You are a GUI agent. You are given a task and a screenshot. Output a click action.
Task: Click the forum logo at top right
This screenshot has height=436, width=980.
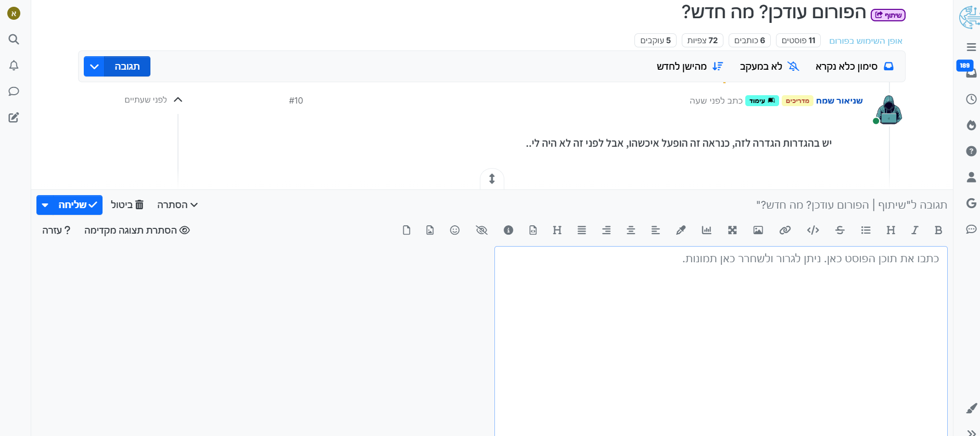pyautogui.click(x=969, y=17)
